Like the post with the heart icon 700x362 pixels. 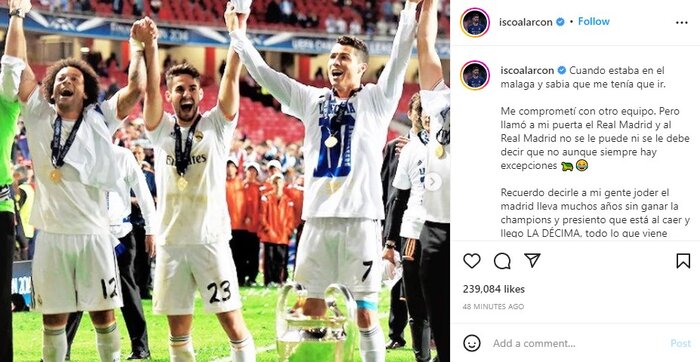[471, 261]
